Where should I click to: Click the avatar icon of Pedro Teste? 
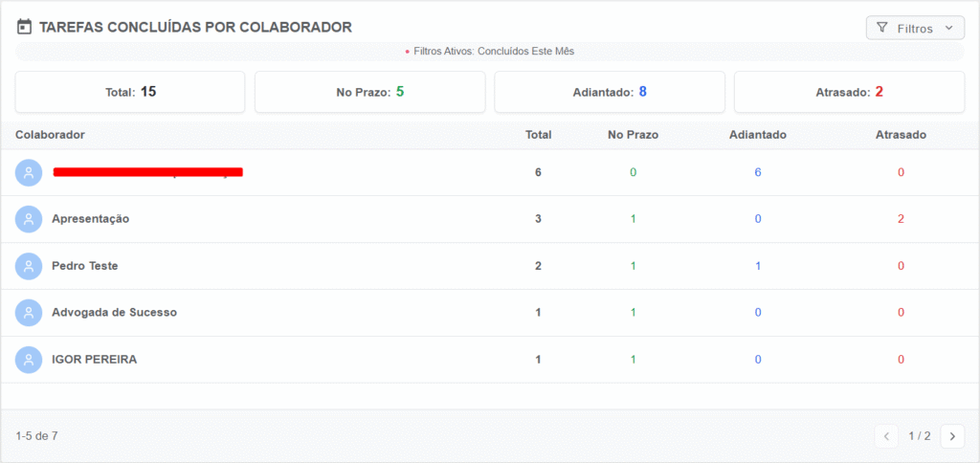28,266
